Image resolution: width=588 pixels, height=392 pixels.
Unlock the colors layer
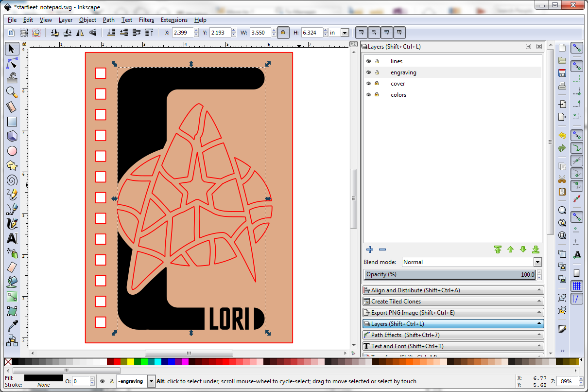coord(377,95)
